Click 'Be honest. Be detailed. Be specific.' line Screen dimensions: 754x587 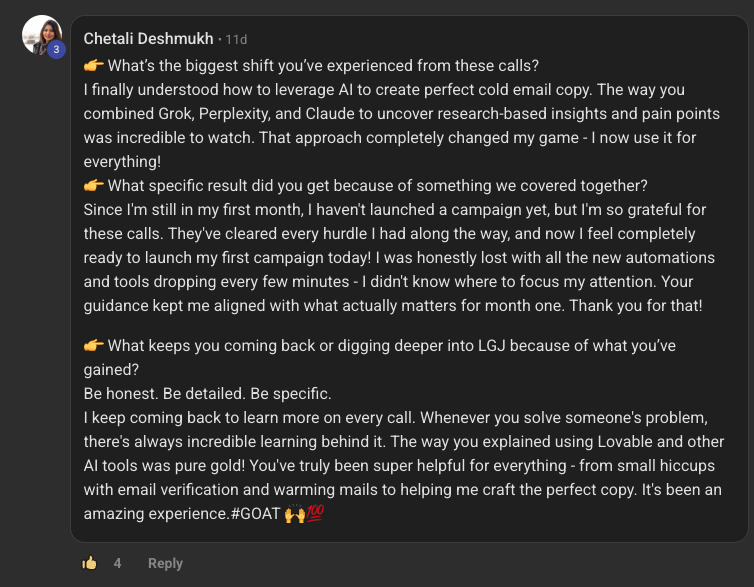click(207, 394)
